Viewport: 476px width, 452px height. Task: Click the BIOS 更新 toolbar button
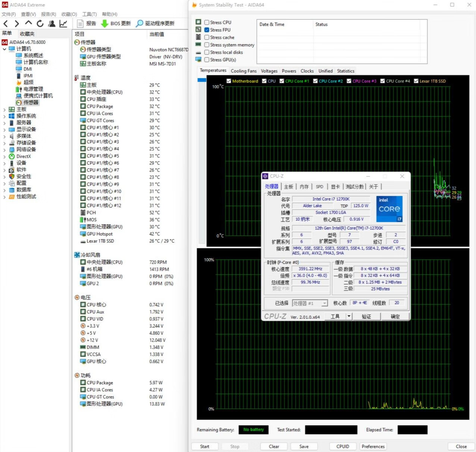(116, 23)
